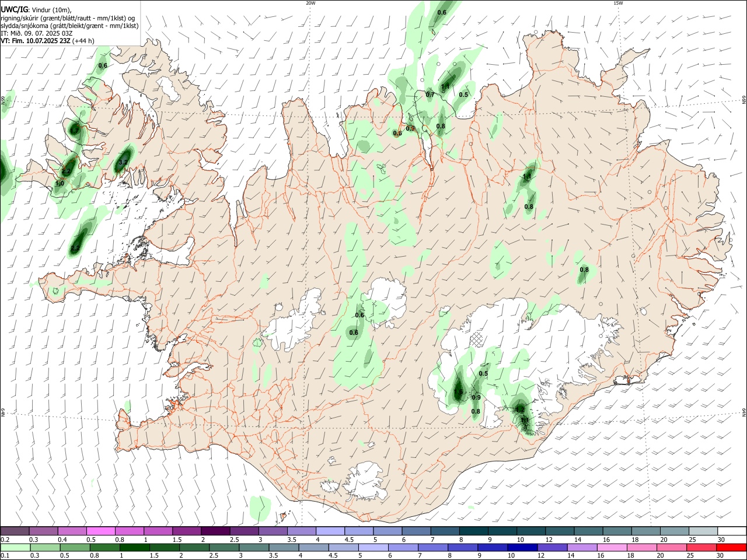Choose the lower legend swatch between 0.8 and 1
The width and height of the screenshot is (747, 560).
click(x=106, y=547)
